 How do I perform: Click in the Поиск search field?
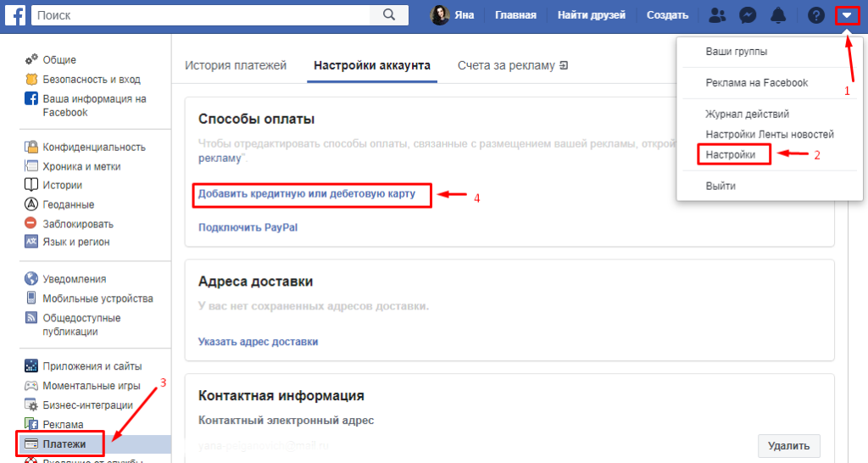[201, 15]
